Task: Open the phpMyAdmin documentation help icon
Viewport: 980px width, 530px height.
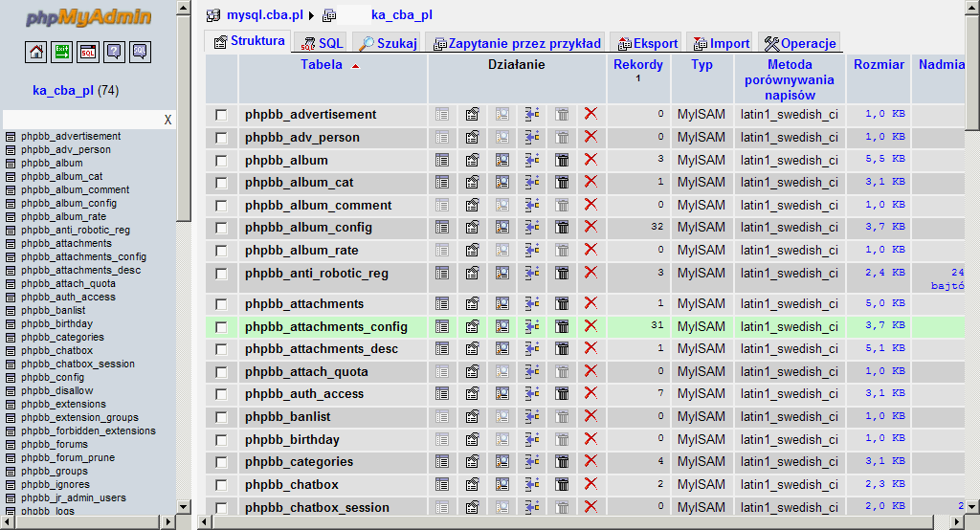Action: [114, 52]
